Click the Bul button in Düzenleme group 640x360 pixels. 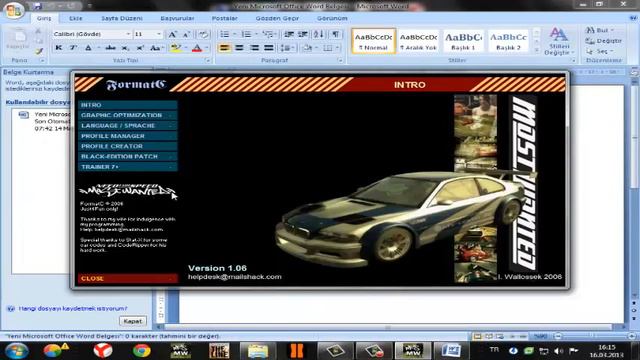coord(600,30)
